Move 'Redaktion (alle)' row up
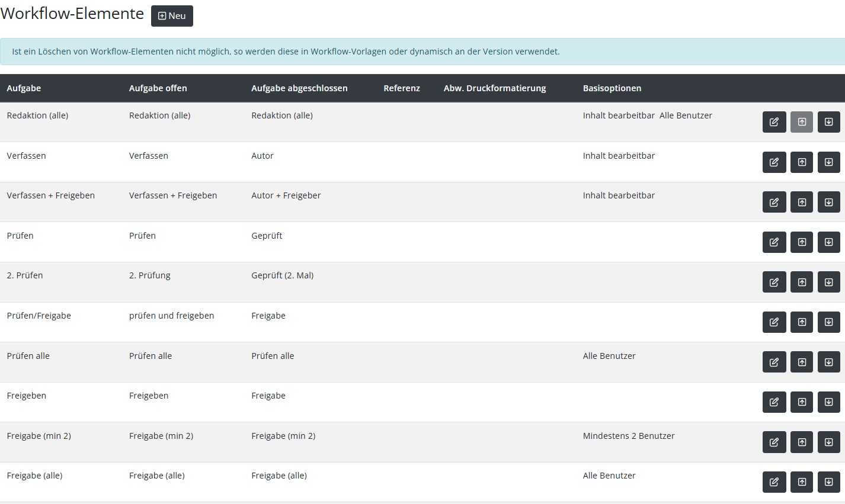 coord(802,122)
